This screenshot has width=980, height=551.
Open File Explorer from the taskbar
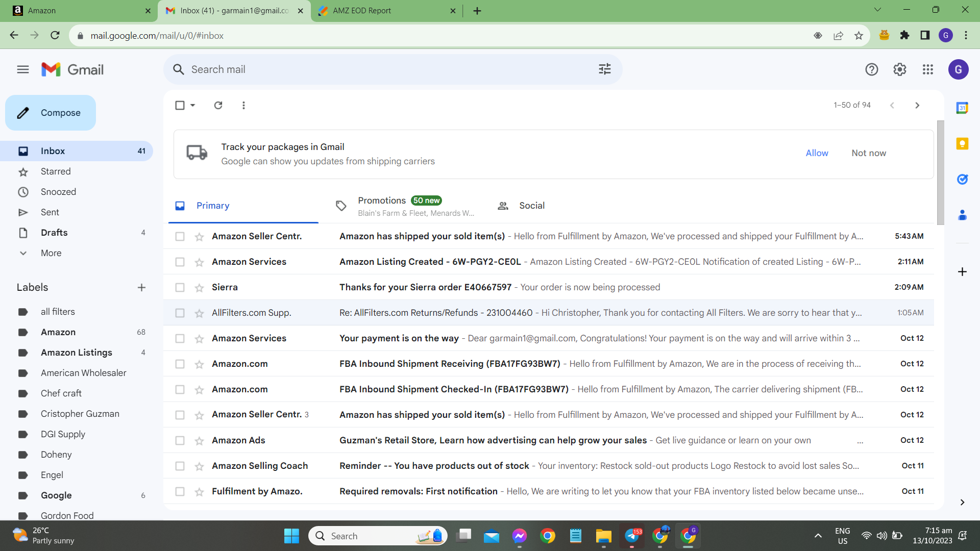603,536
